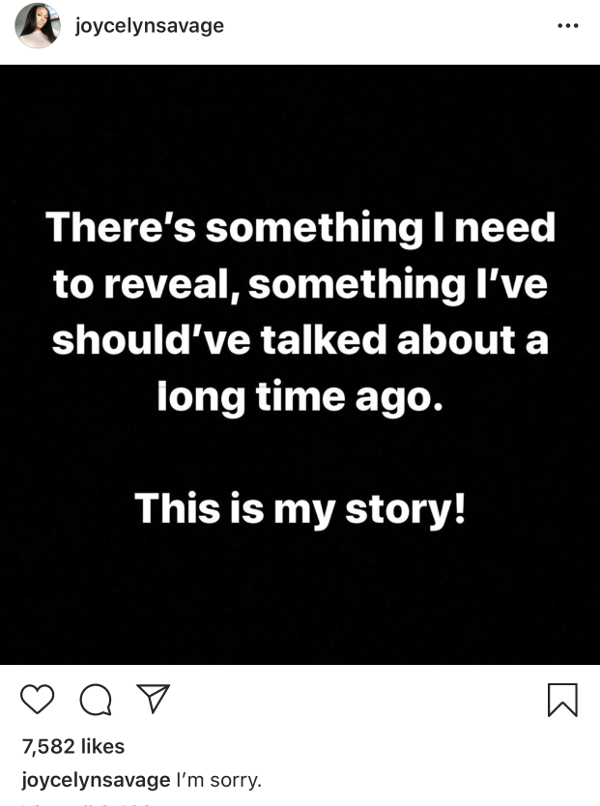Click the word "talked" in the post
Screen dimensions: 600x806
click(317, 340)
